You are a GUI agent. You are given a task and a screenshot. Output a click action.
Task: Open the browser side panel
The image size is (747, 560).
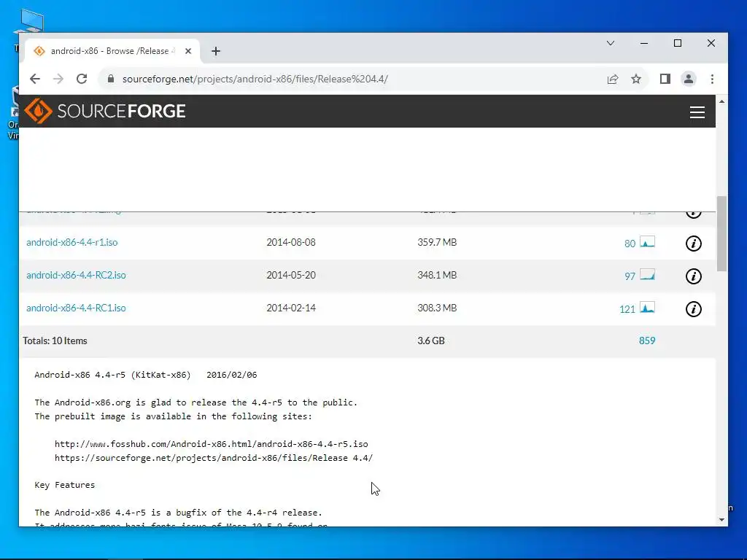(665, 79)
